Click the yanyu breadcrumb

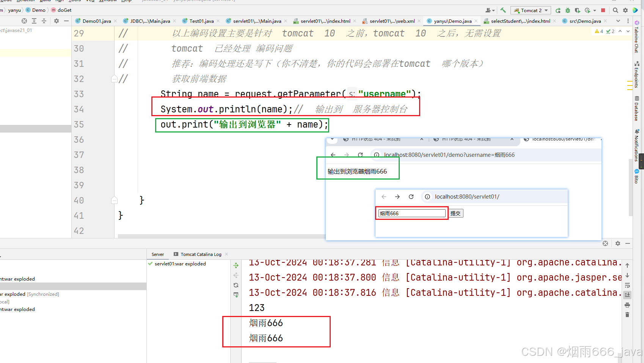[14, 10]
